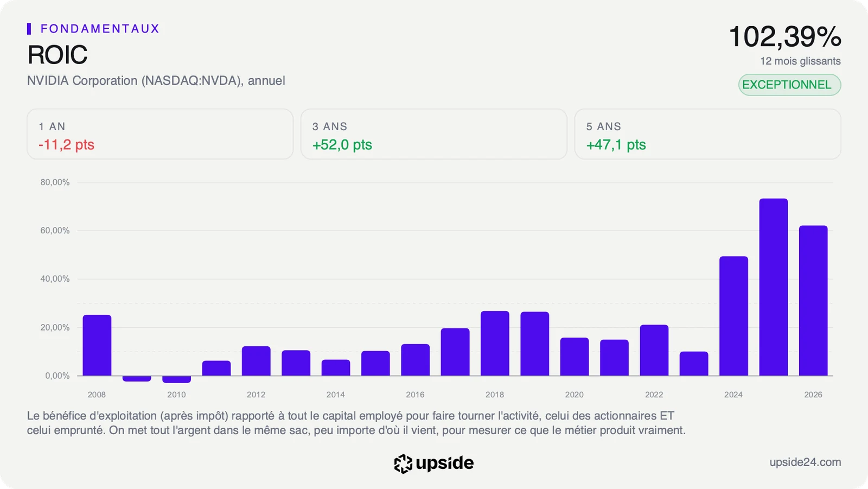868x489 pixels.
Task: Click the 2022 ROIC bar
Action: (x=654, y=350)
